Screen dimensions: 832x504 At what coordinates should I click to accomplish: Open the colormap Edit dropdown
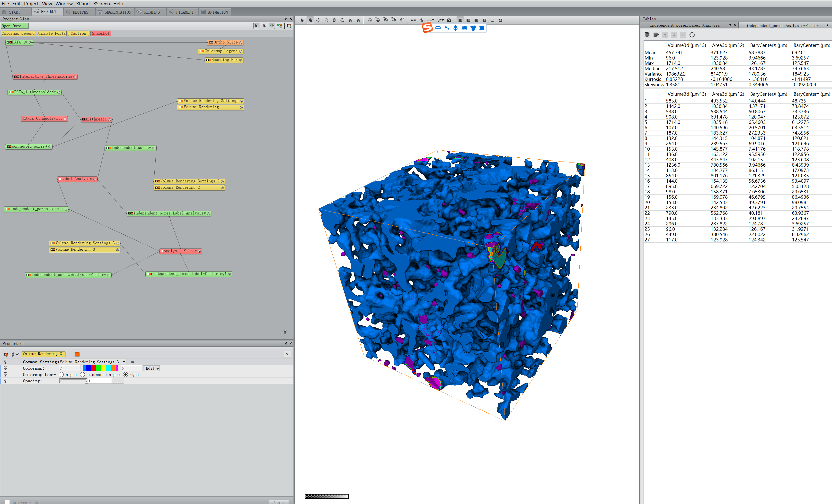tap(152, 368)
